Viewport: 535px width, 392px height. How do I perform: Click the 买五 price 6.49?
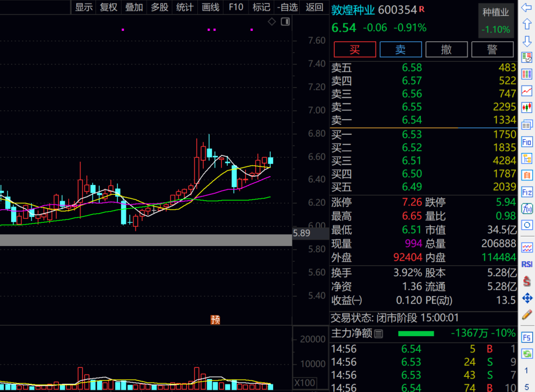(x=412, y=187)
